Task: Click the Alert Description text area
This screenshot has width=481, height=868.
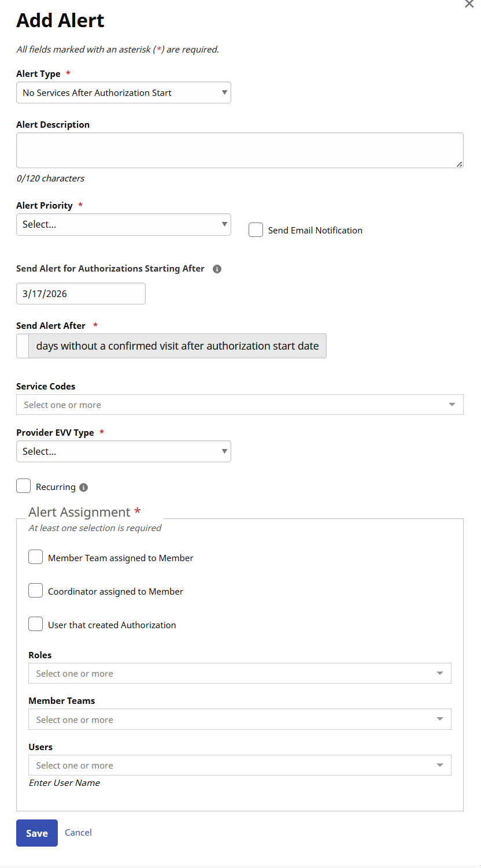Action: tap(239, 150)
